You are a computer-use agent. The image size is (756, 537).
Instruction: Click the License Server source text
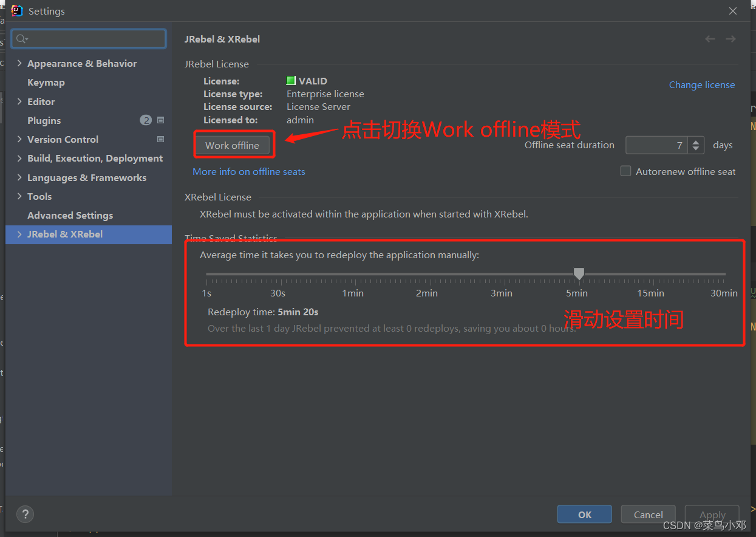click(x=318, y=106)
